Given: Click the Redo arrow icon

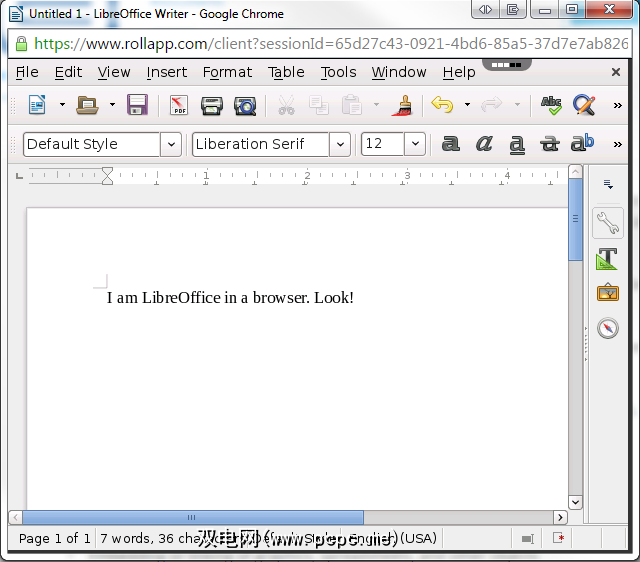Looking at the screenshot, I should tap(491, 105).
